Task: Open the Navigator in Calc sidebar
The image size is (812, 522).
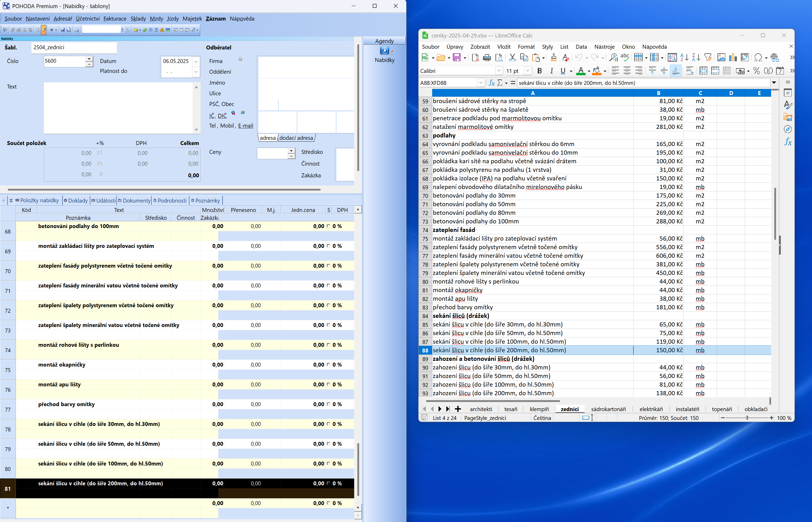Action: point(788,129)
